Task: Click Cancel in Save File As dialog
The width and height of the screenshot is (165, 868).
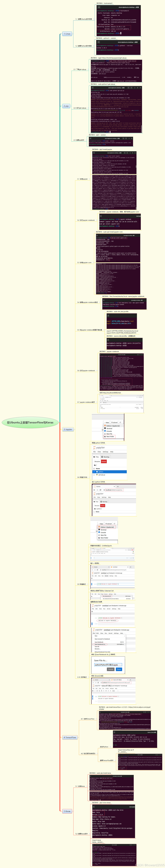Action: click(111, 669)
